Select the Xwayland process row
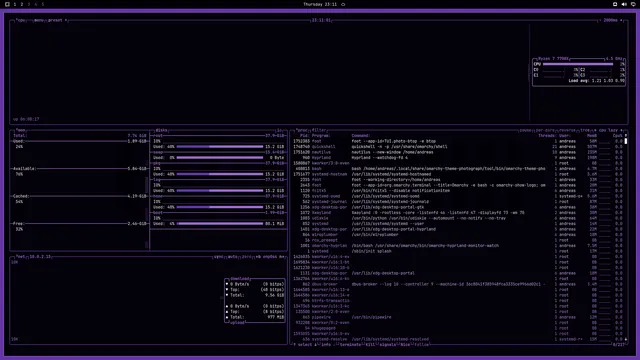This screenshot has height=360, width=640. pos(458,213)
